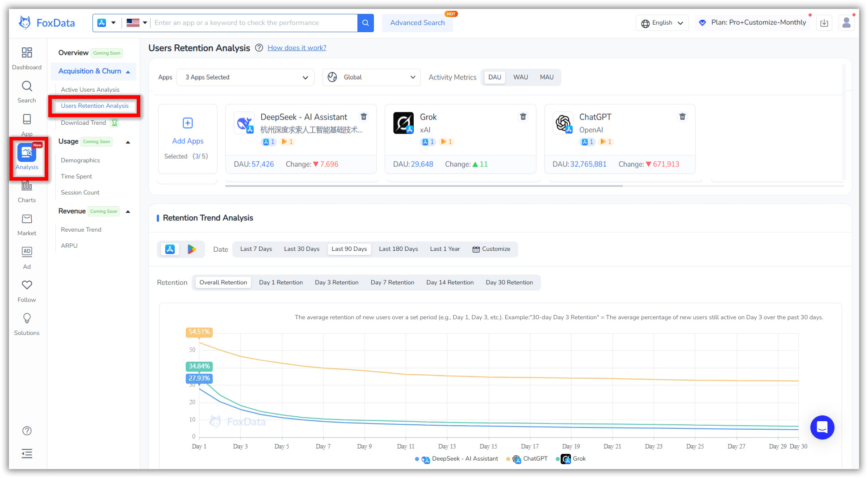
Task: Toggle DeepSeek legend series in chart
Action: click(x=457, y=459)
